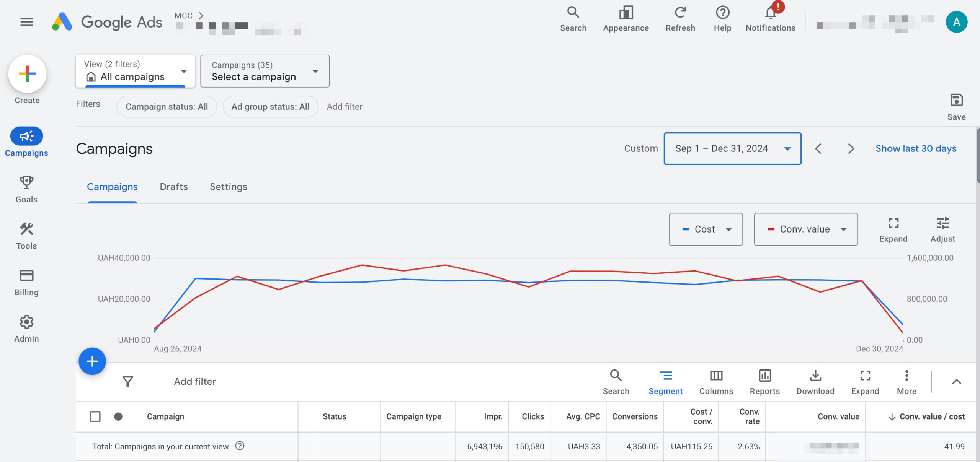Click Show last 30 days link
Screen dimensions: 980x462
(x=916, y=148)
